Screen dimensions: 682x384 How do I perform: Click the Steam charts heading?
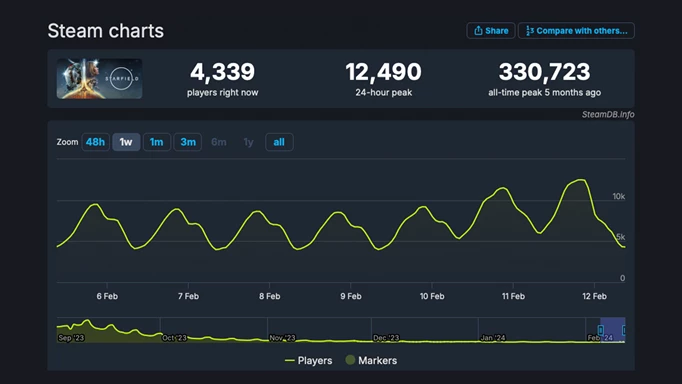click(x=106, y=31)
